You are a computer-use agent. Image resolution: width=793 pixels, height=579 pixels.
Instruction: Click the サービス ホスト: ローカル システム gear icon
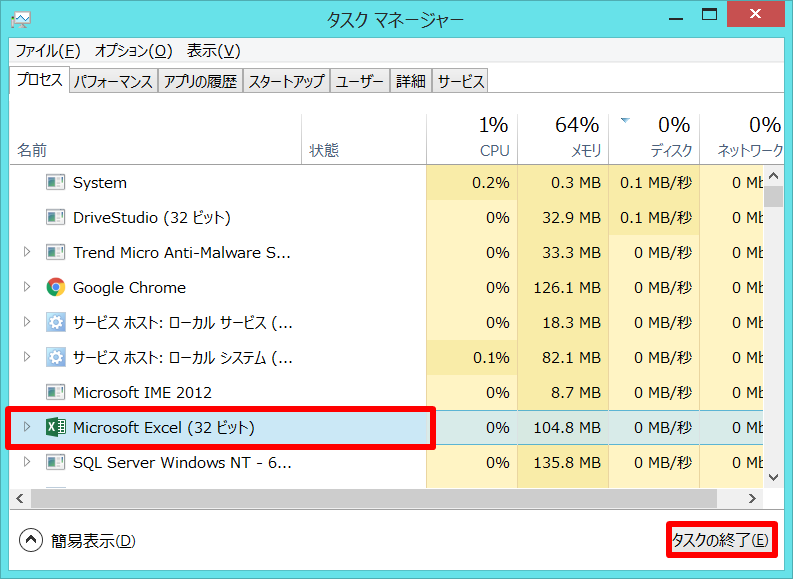coord(56,358)
